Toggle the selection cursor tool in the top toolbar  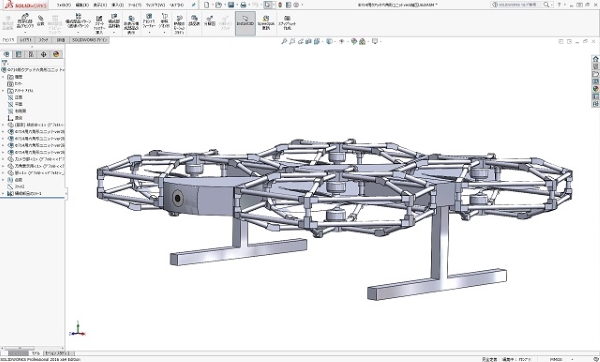tap(268, 5)
